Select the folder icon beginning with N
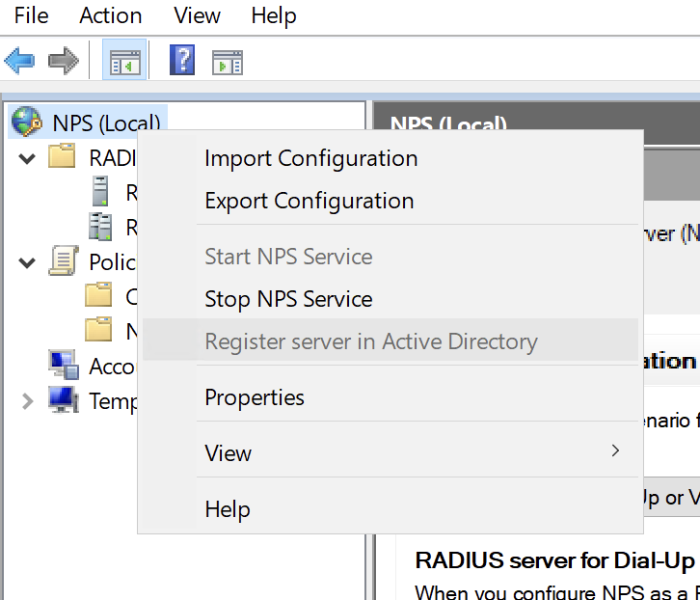Image resolution: width=700 pixels, height=600 pixels. click(98, 329)
